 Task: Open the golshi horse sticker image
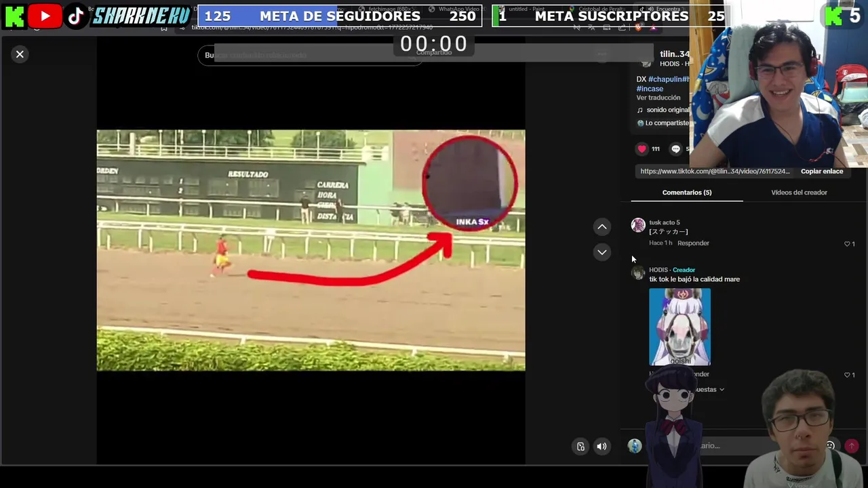[679, 327]
